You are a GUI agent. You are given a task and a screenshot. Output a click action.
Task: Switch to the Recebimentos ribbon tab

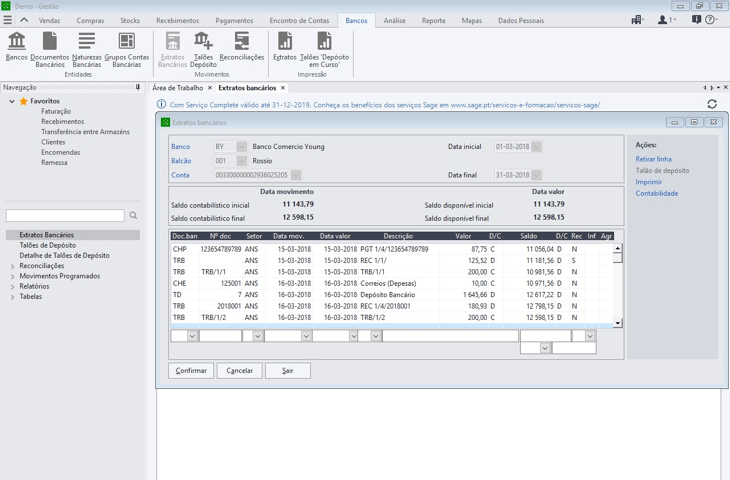(x=177, y=20)
